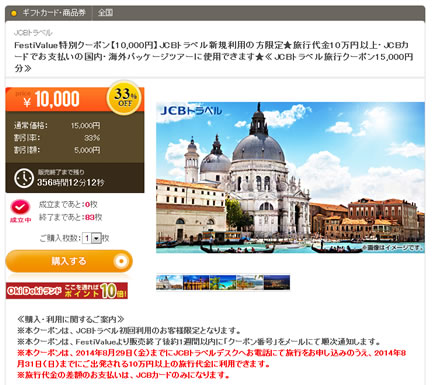Select the third tropical beach thumbnail

pos(223,282)
